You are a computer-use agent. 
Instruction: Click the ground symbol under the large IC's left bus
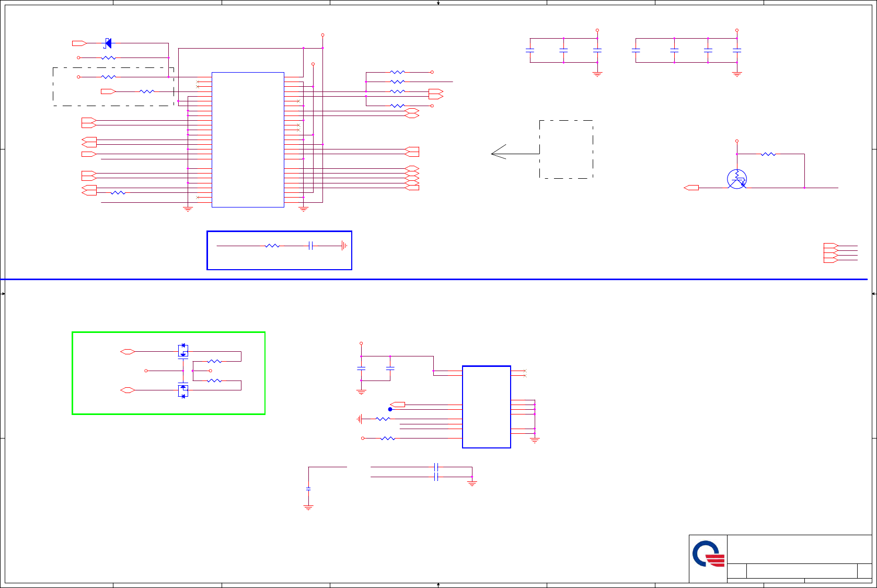188,209
